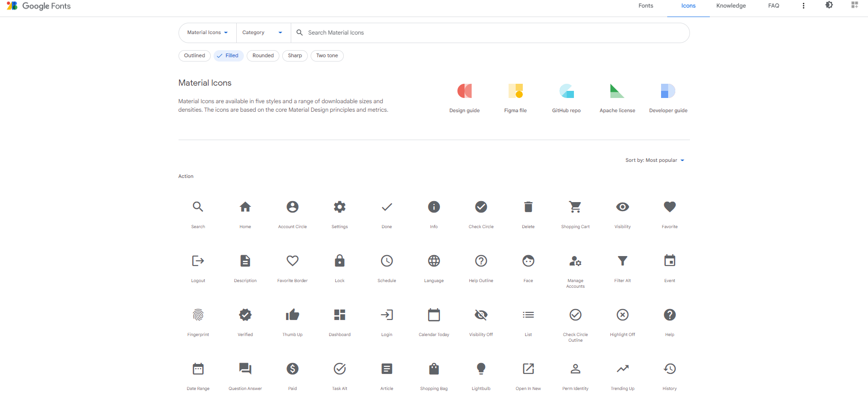Select the Done checkmark icon
Viewport: 868px width, 399px height.
click(387, 207)
